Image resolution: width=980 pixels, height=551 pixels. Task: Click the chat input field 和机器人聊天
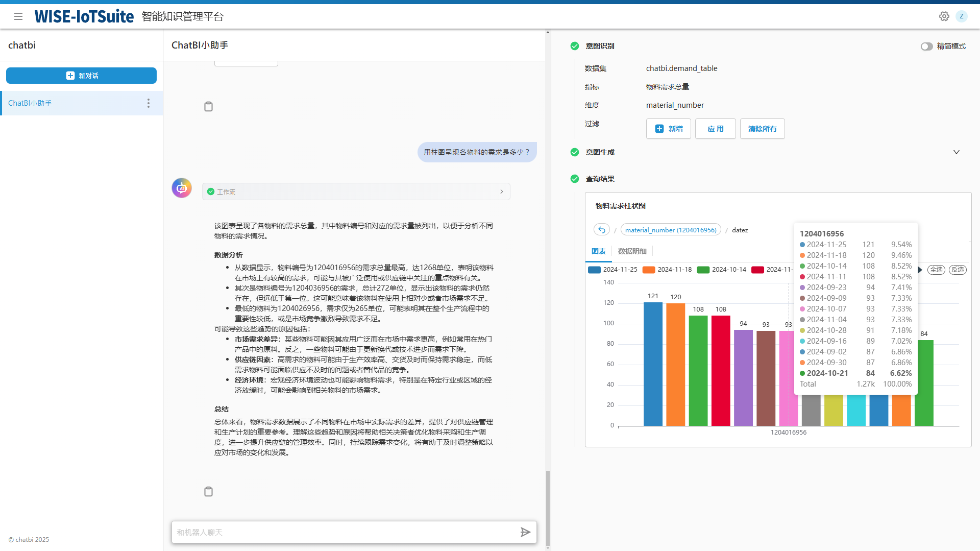point(345,532)
